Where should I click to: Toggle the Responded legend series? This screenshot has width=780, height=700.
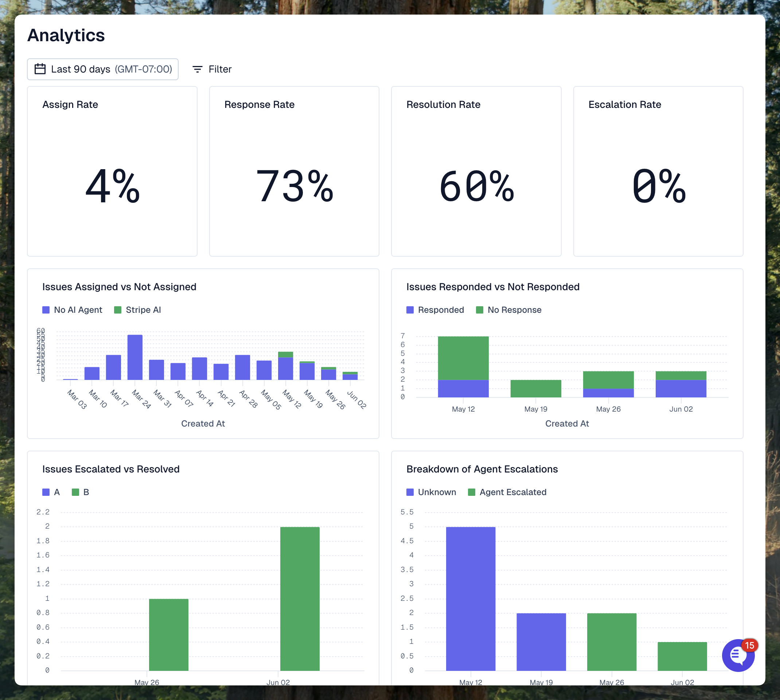[x=435, y=310]
